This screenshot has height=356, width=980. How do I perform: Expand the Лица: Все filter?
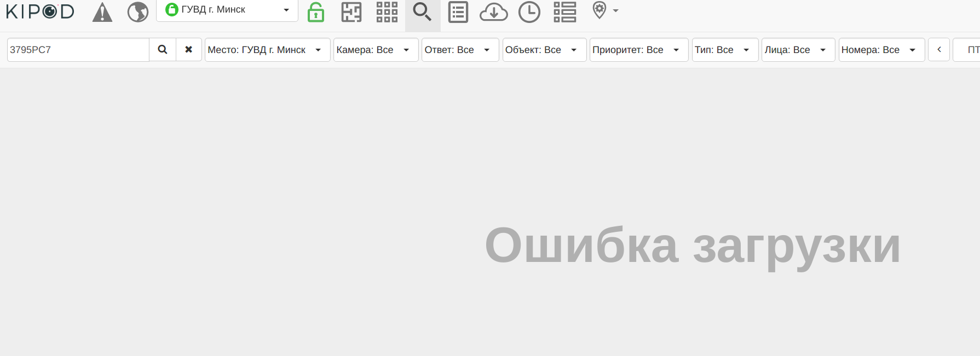(798, 50)
